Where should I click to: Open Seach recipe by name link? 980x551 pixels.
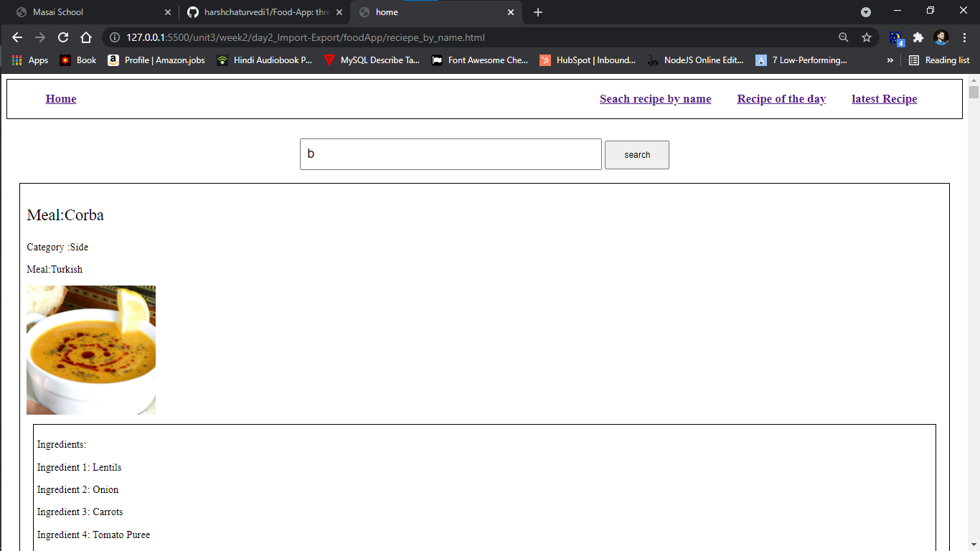(x=656, y=99)
